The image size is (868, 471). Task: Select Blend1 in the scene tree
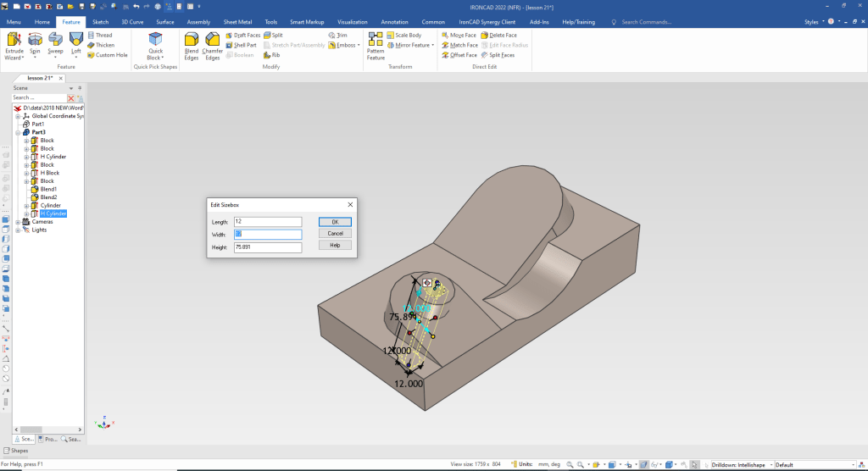pyautogui.click(x=48, y=189)
